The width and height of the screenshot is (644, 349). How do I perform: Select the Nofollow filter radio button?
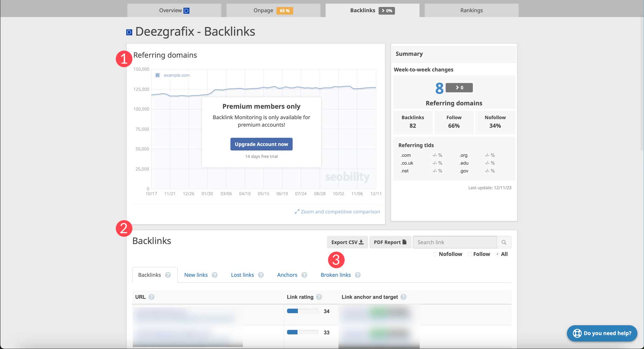click(x=435, y=254)
